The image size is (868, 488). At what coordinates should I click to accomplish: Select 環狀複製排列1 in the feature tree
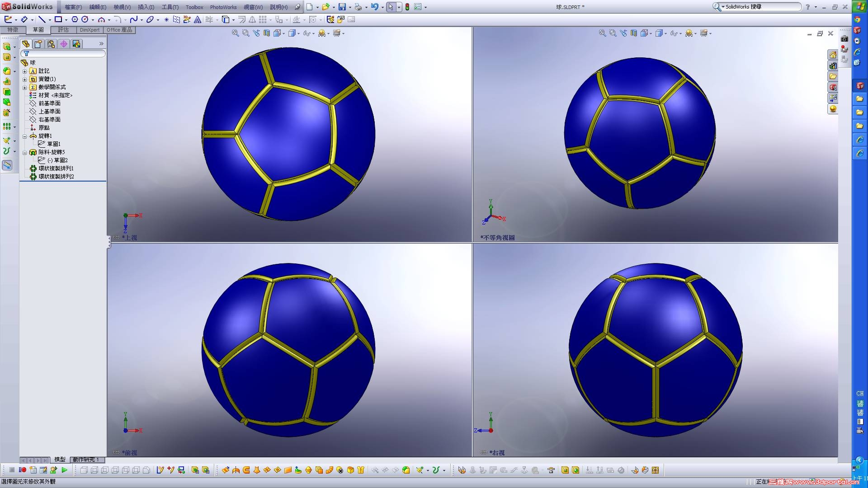pos(56,169)
